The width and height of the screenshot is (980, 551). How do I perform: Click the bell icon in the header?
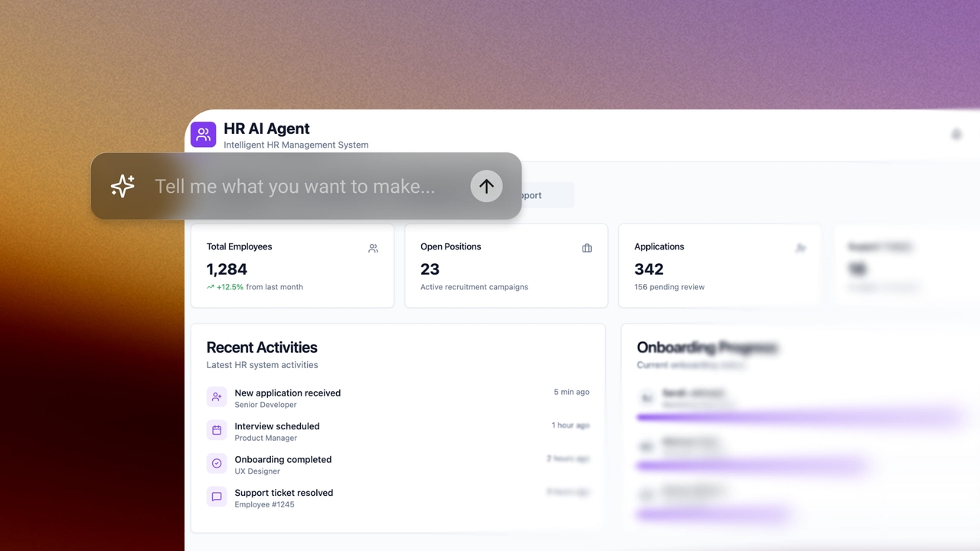click(956, 135)
